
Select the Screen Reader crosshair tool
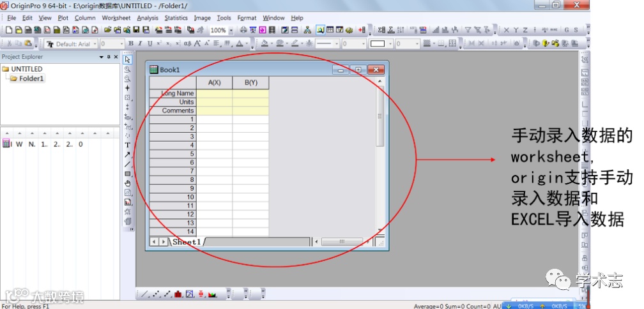pyautogui.click(x=128, y=88)
